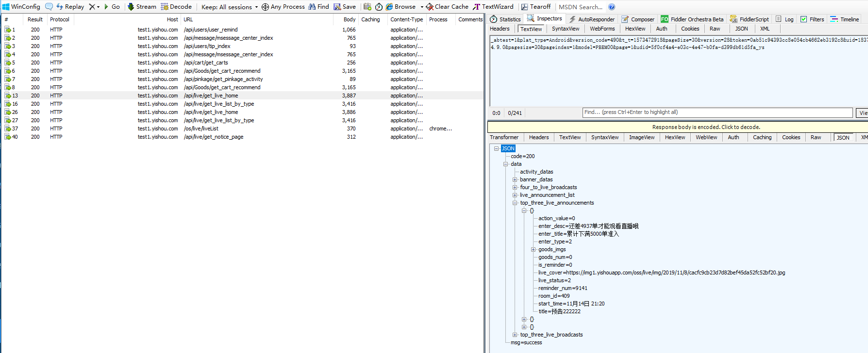Open the Statistics tab
This screenshot has width=868, height=353.
click(x=505, y=19)
